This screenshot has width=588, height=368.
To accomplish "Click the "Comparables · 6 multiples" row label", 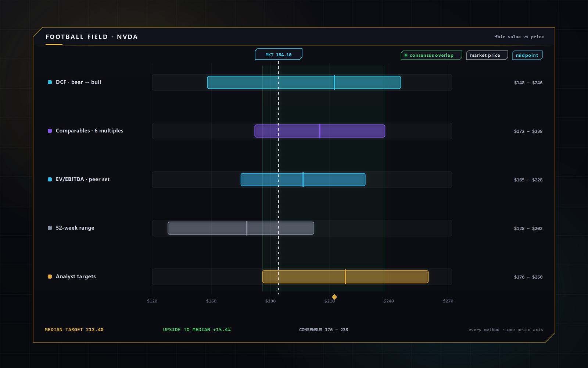I will point(90,131).
